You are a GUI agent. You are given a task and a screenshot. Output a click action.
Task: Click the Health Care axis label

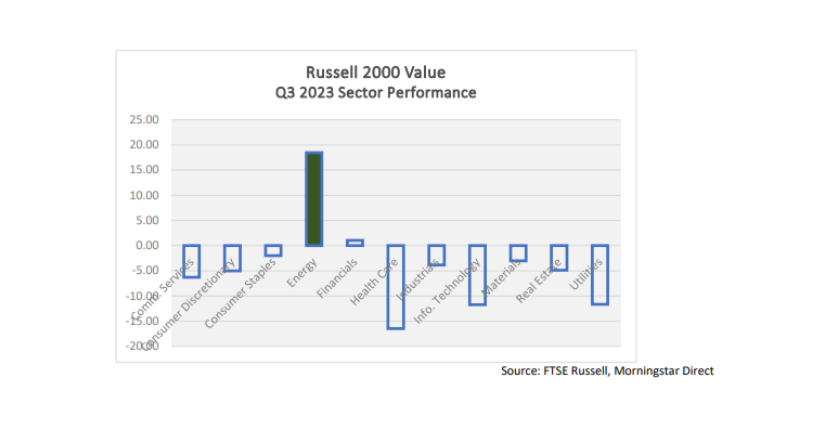tap(374, 282)
